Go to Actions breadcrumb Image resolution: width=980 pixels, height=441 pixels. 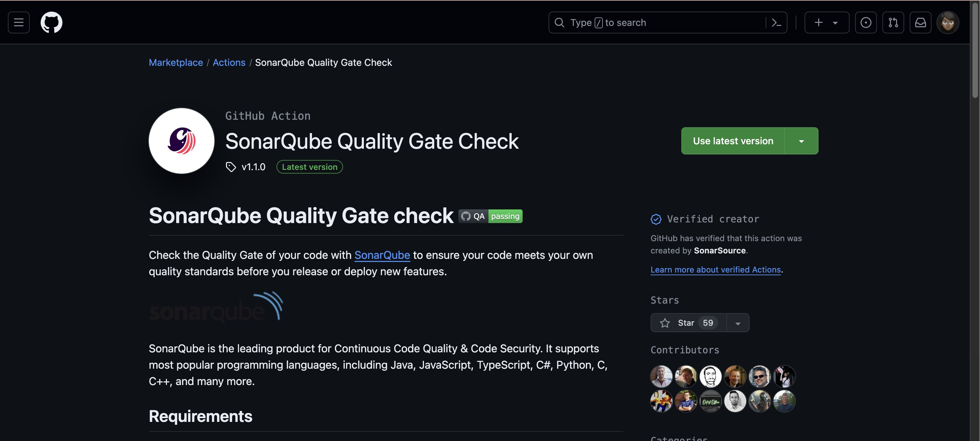click(229, 63)
